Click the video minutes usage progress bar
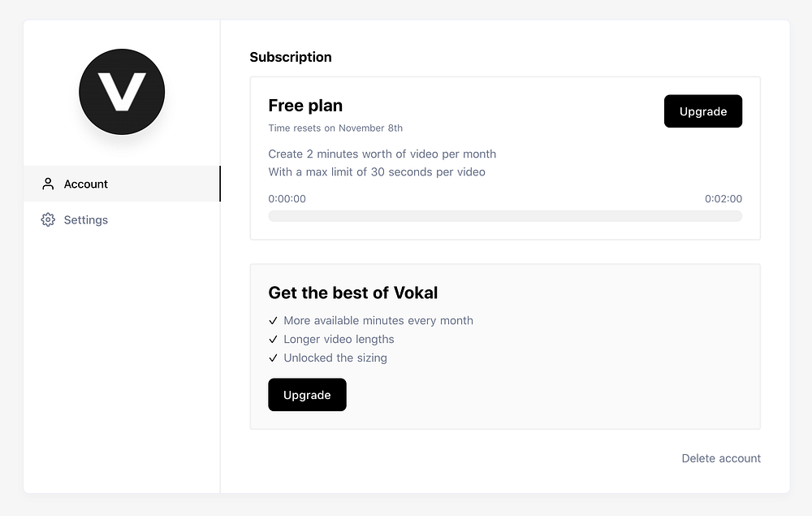The image size is (812, 516). 505,216
